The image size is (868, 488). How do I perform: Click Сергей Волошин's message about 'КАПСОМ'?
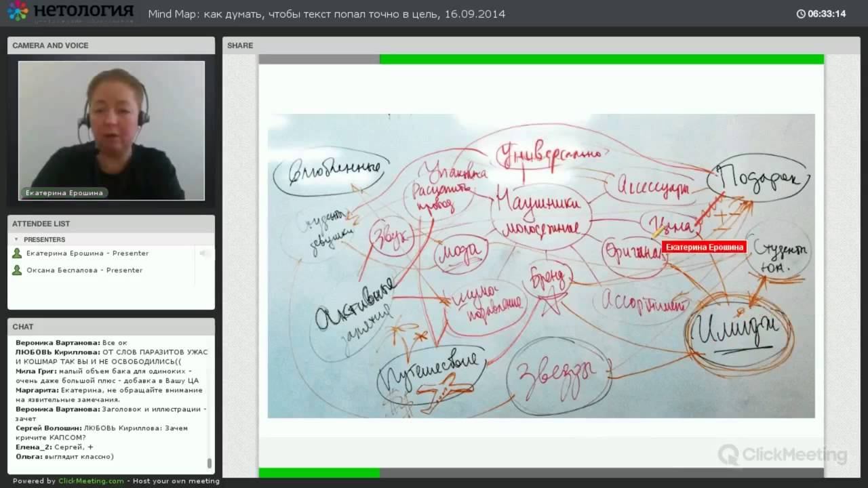[x=102, y=433]
